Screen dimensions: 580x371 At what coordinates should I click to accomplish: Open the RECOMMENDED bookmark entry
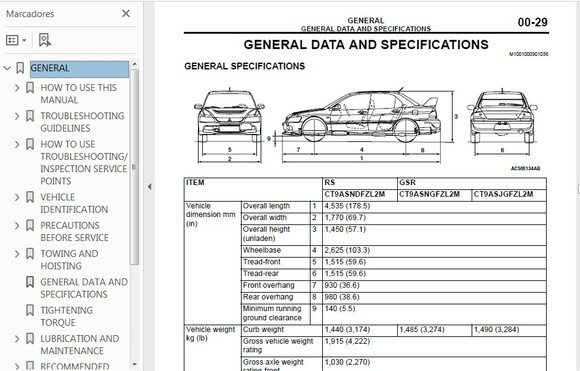click(75, 366)
